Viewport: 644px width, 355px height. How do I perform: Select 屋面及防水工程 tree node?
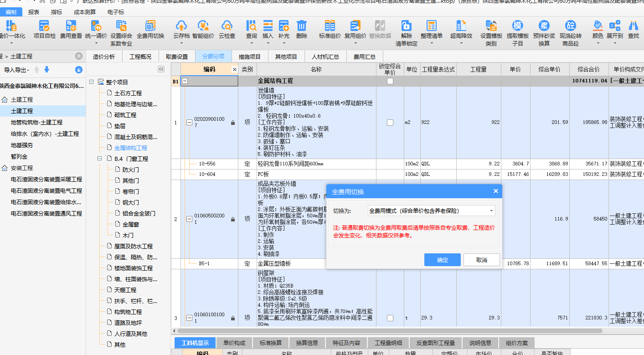133,246
